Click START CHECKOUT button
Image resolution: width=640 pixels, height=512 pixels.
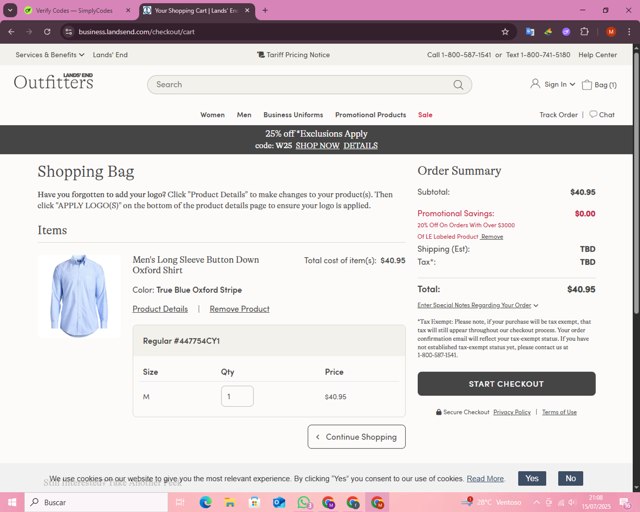(506, 384)
